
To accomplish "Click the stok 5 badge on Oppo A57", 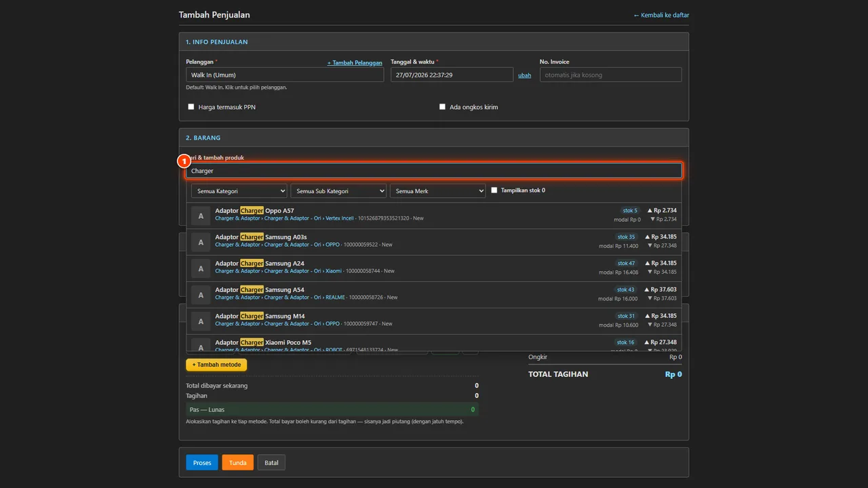I will coord(630,210).
